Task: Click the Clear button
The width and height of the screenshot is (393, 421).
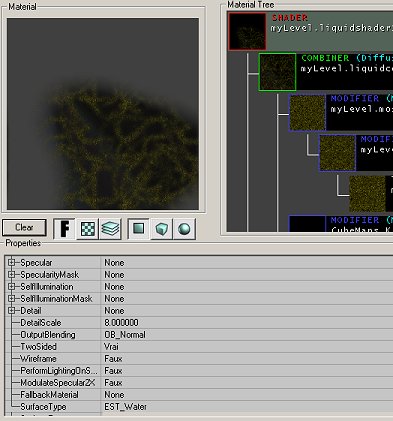Action: point(24,228)
